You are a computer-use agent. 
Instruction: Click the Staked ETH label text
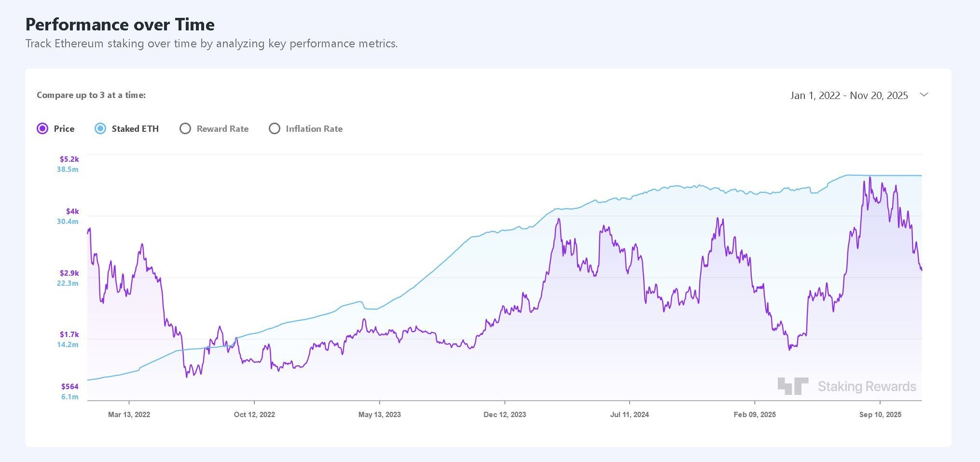(x=136, y=128)
